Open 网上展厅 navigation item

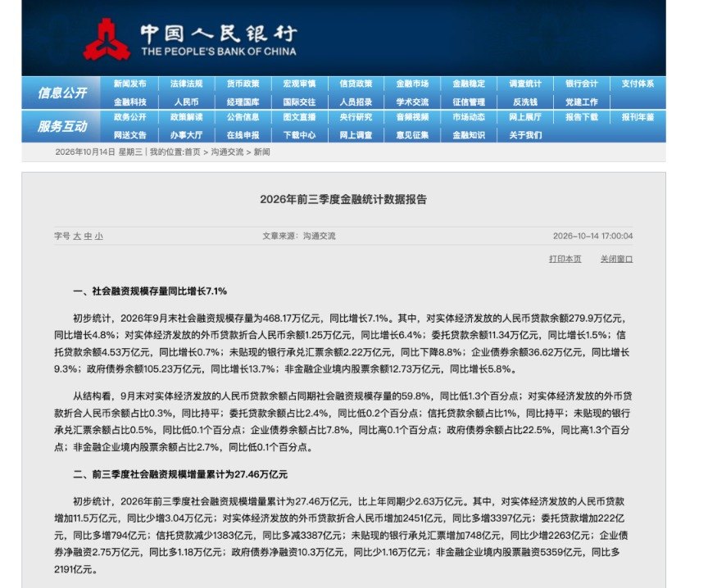click(525, 117)
